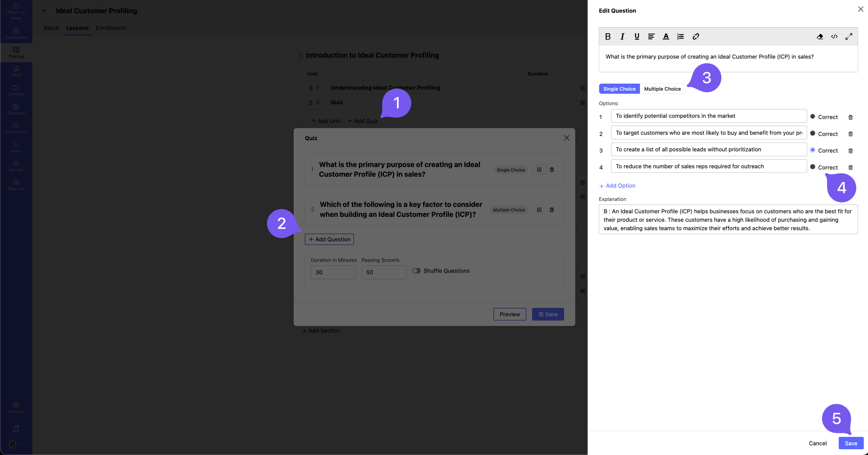Open the Training section in the sidebar
Screen dimensions: 868x455
(16, 53)
